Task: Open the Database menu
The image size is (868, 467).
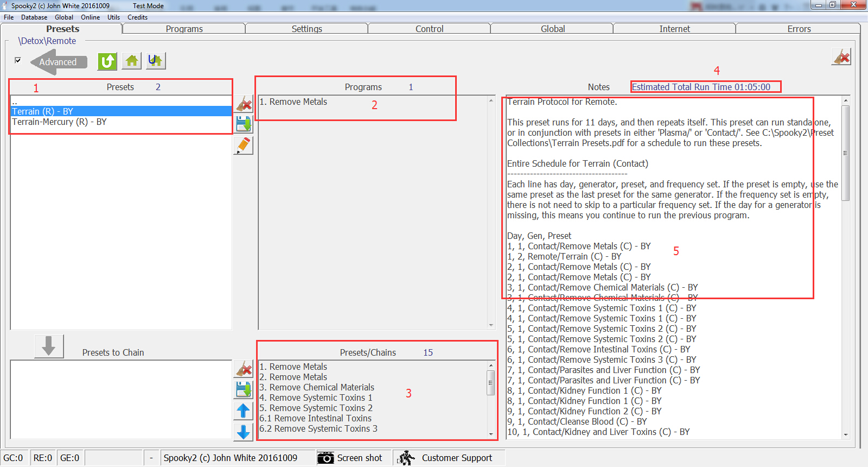Action: (x=34, y=17)
